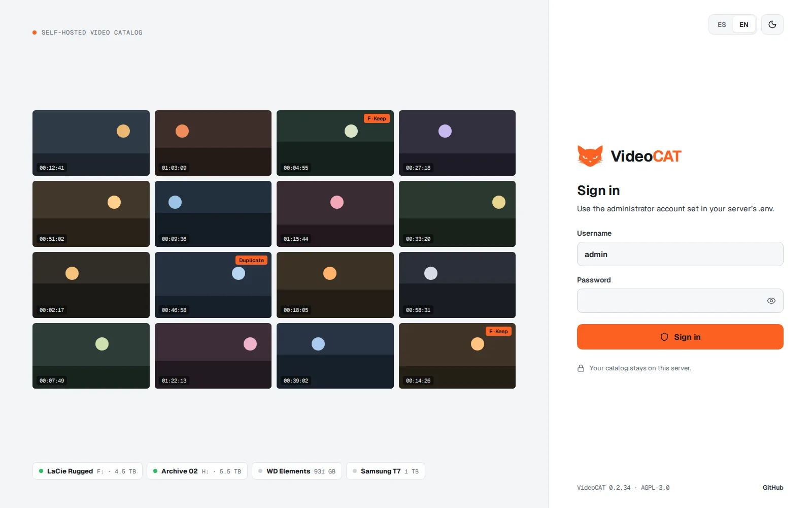Open the thumbnail with duration 00:39:02
The width and height of the screenshot is (812, 508).
coord(335,356)
